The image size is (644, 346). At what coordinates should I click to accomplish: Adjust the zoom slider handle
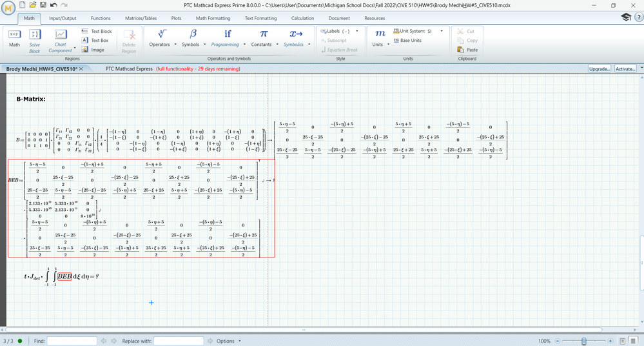583,341
